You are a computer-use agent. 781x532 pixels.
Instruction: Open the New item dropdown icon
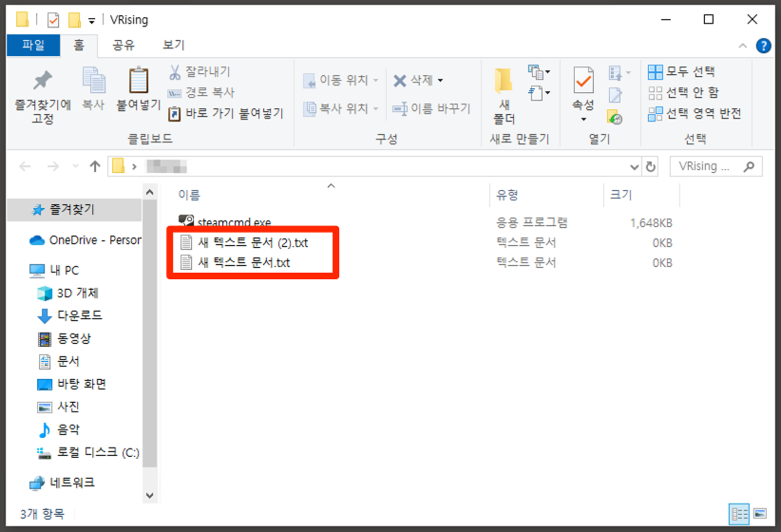point(539,72)
